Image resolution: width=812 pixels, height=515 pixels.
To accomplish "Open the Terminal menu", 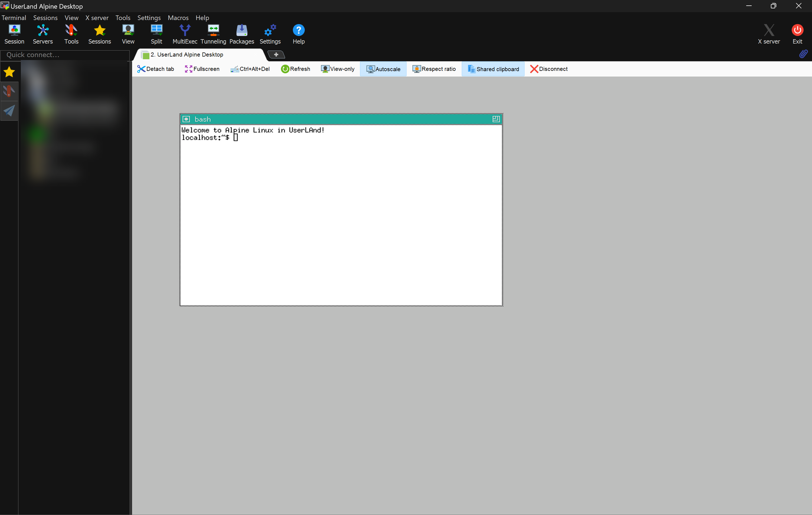I will coord(14,18).
